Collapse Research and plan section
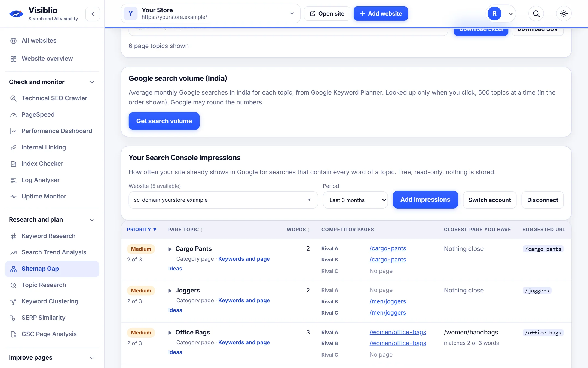This screenshot has height=368, width=588. click(x=52, y=220)
